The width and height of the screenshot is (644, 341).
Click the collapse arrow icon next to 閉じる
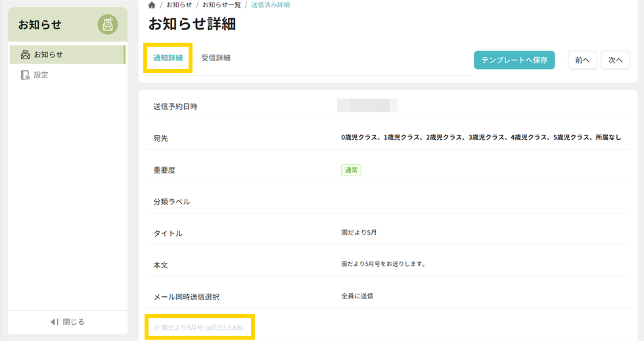(55, 322)
